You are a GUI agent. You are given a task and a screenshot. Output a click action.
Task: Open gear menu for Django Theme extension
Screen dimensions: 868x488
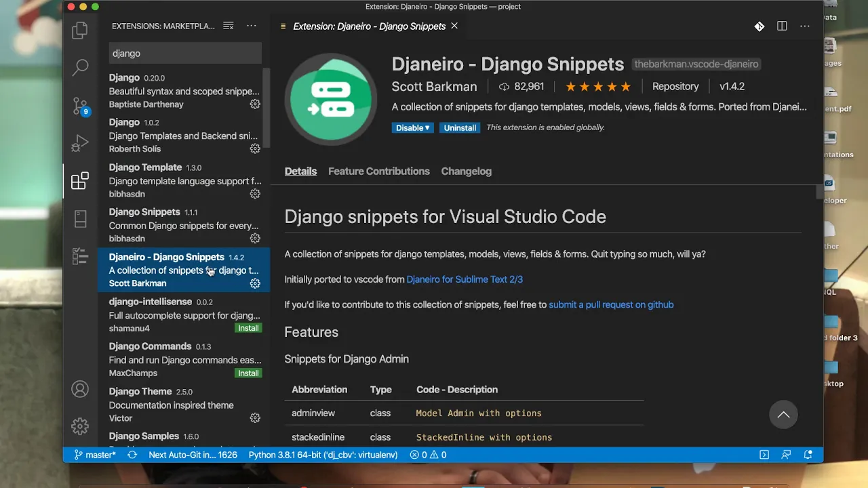[x=255, y=418]
